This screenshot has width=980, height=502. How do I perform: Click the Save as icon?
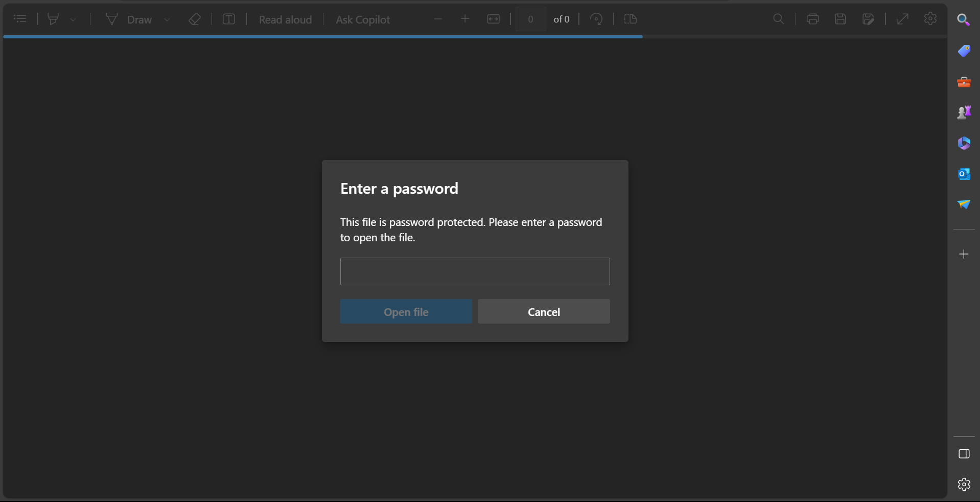point(868,19)
